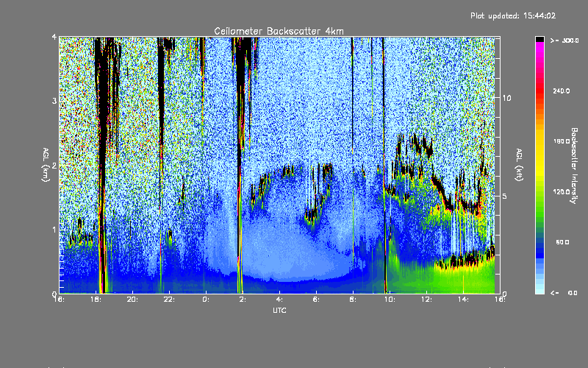Click the 5 tick on the kft axis
This screenshot has width=588, height=368.
(x=505, y=196)
